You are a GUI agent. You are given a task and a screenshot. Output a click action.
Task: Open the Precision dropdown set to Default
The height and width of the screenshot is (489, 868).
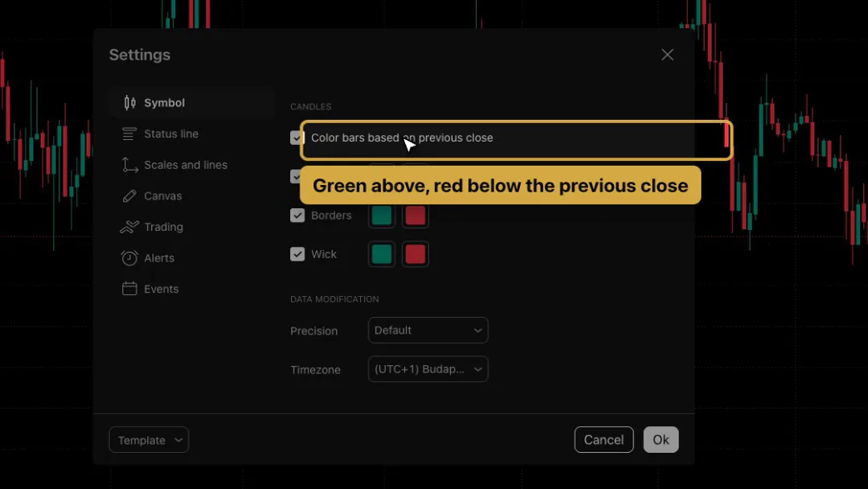pyautogui.click(x=428, y=330)
